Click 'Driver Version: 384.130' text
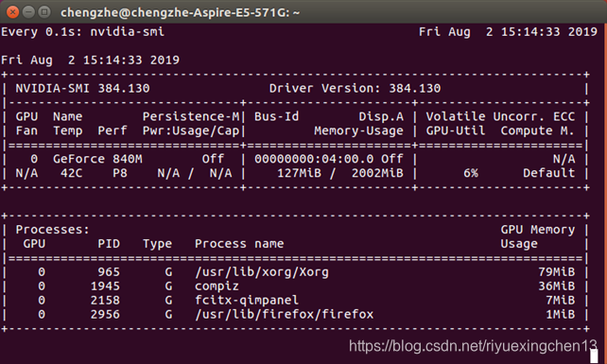This screenshot has height=364, width=607. coord(355,88)
